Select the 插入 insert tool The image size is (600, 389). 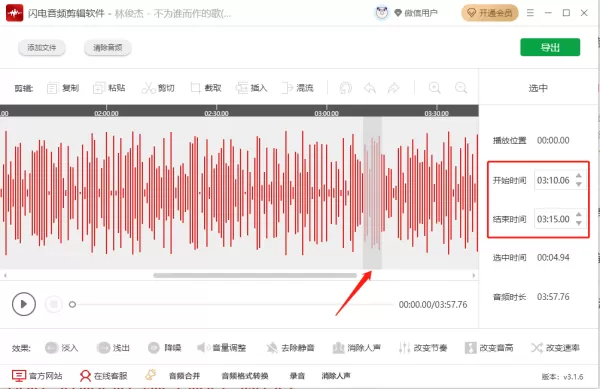coord(251,88)
